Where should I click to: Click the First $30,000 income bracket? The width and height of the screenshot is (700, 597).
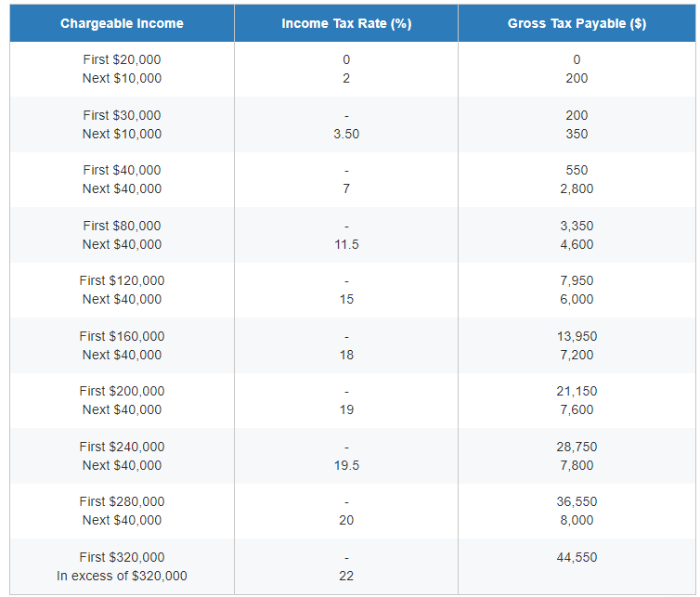click(122, 115)
